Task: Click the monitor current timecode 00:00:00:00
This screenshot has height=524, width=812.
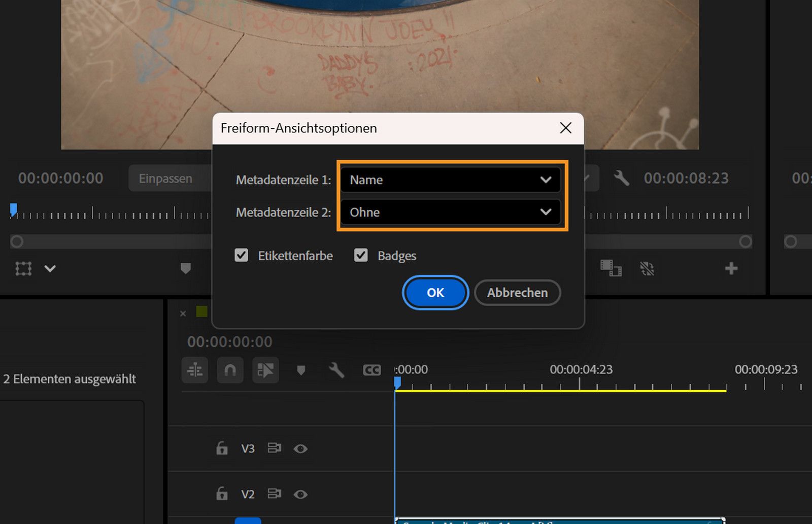Action: click(x=60, y=178)
